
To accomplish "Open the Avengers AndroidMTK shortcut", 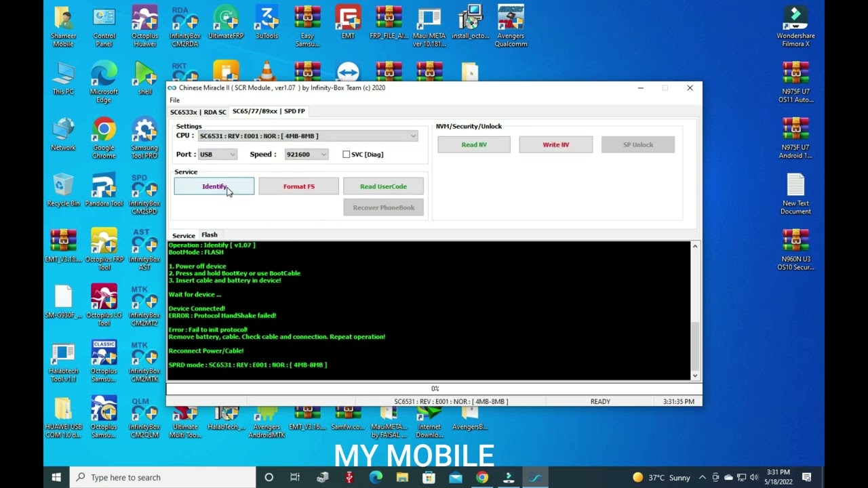I will click(x=267, y=423).
